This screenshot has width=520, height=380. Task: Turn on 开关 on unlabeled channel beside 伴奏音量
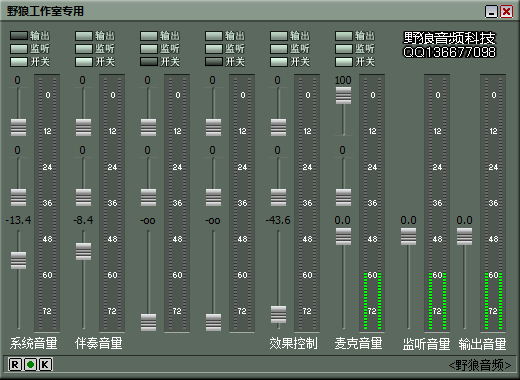pos(149,62)
